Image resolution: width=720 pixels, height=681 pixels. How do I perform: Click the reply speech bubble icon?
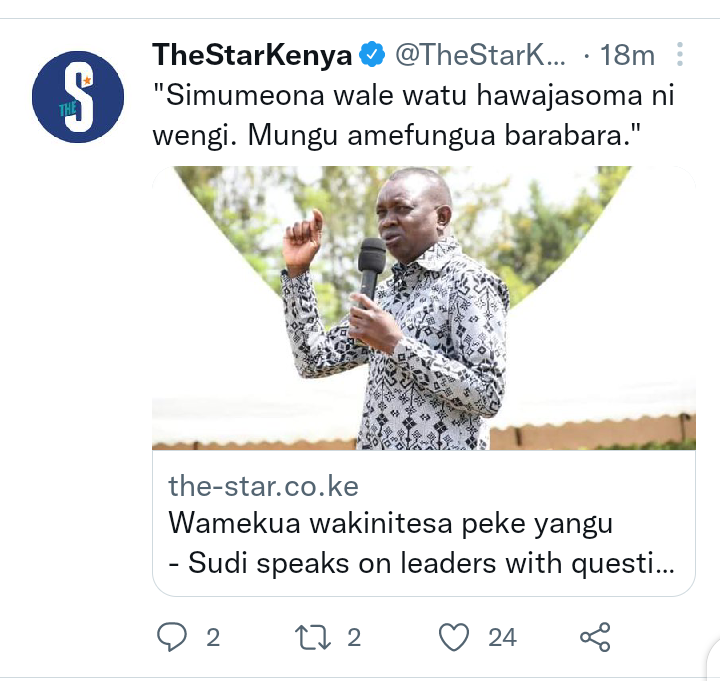172,637
